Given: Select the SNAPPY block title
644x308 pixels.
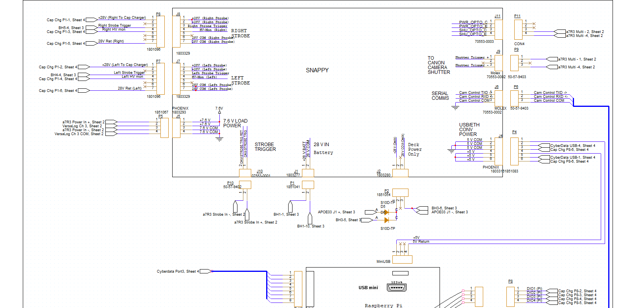Looking at the screenshot, I should (317, 70).
